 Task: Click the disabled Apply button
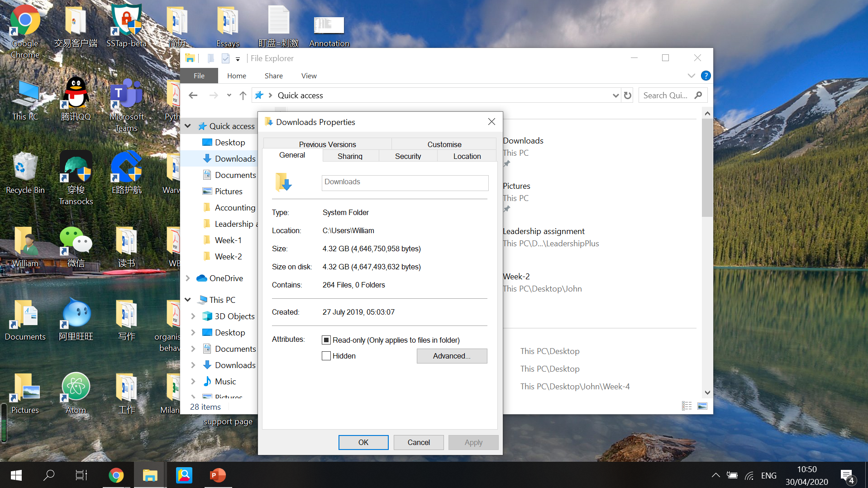[473, 442]
